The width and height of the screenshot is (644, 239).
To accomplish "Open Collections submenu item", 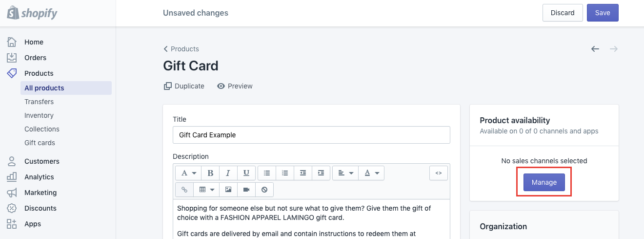I will click(42, 129).
